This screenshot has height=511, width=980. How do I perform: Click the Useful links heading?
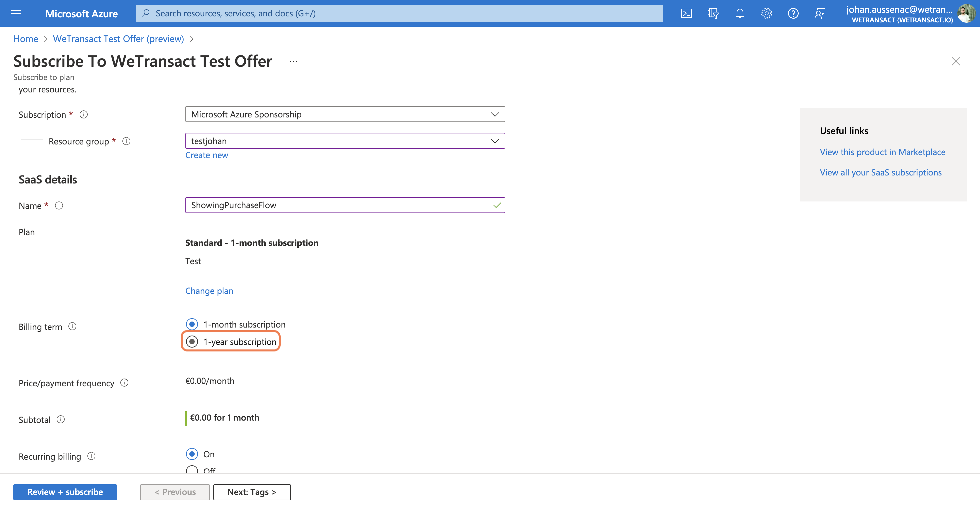pos(844,131)
